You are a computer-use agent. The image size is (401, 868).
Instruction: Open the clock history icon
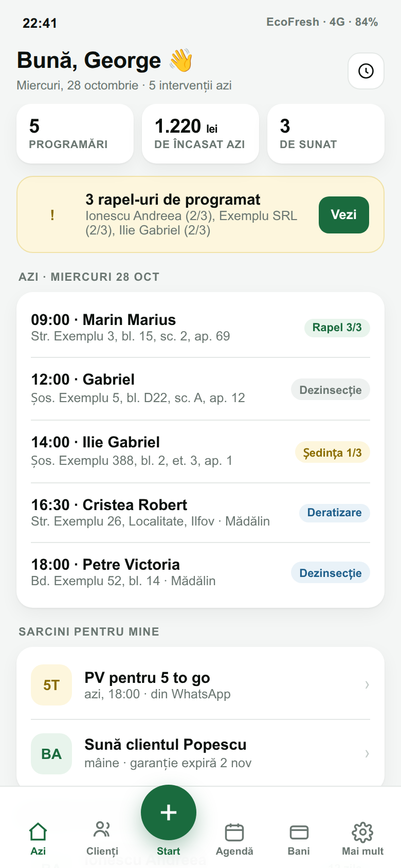click(x=366, y=71)
